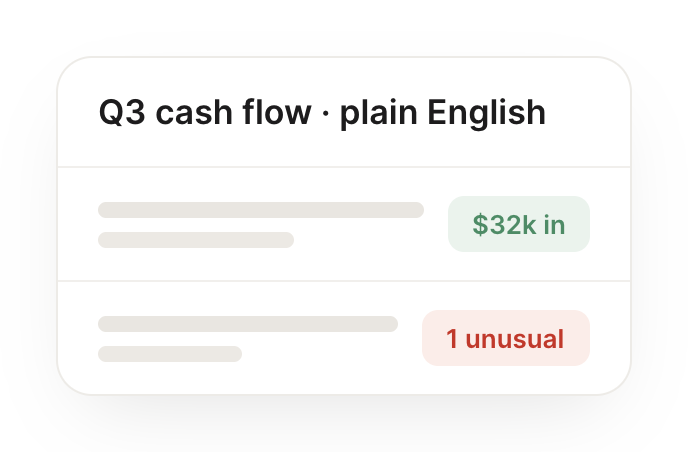Image resolution: width=688 pixels, height=452 pixels.
Task: Open the first summary row with the green badge
Action: click(x=344, y=224)
